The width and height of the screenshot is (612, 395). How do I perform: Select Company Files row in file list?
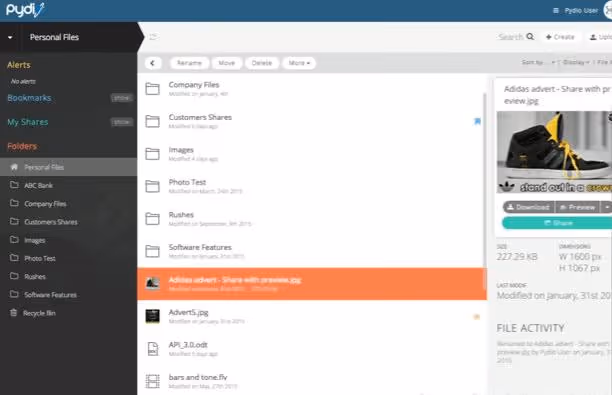[311, 89]
